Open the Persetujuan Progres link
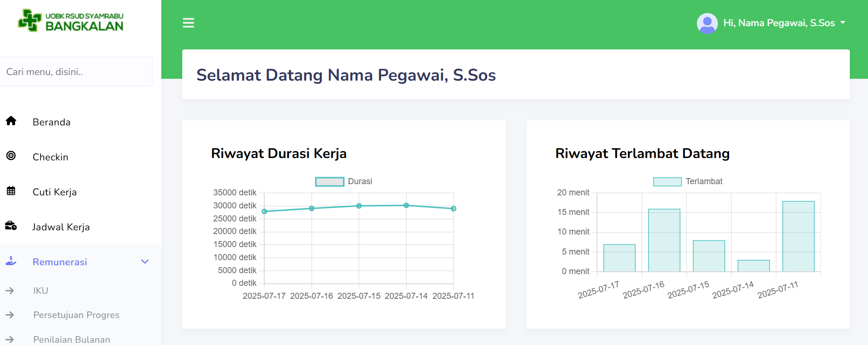868x345 pixels. 76,315
